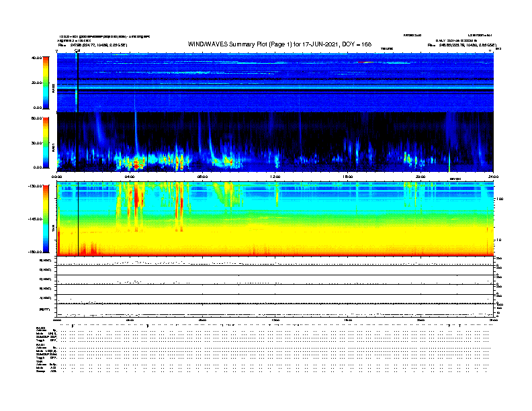This screenshot has width=532, height=411.
Task: Click 12:00 tick label below RAD1 spectrogram
Action: (275, 177)
